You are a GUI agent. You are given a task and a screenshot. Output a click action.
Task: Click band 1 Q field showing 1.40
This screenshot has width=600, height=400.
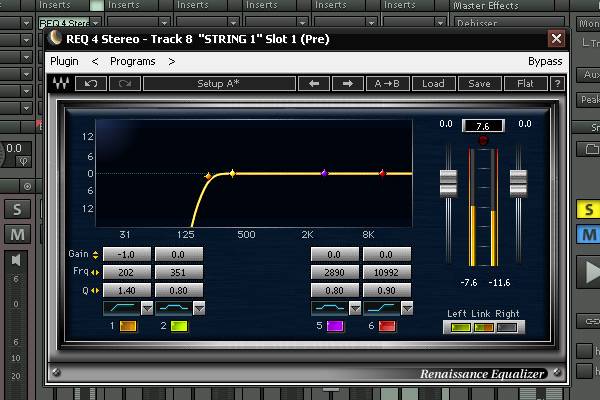tap(127, 290)
